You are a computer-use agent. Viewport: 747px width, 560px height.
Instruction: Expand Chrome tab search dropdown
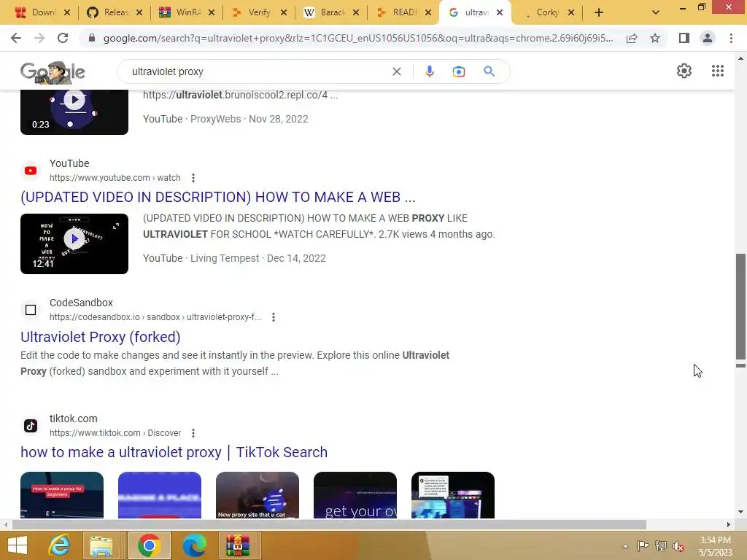(x=656, y=12)
